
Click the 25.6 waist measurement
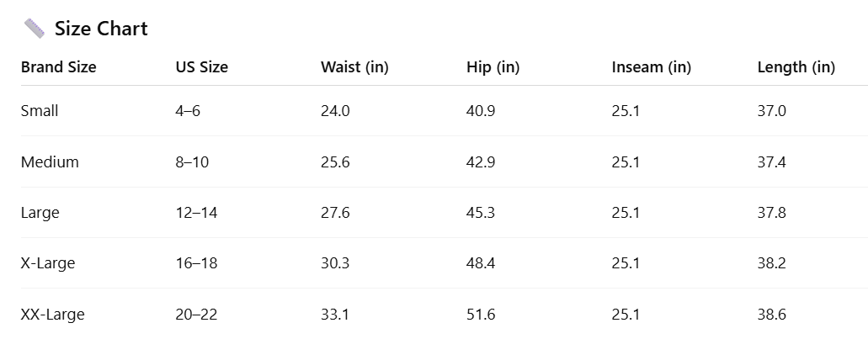coord(335,162)
